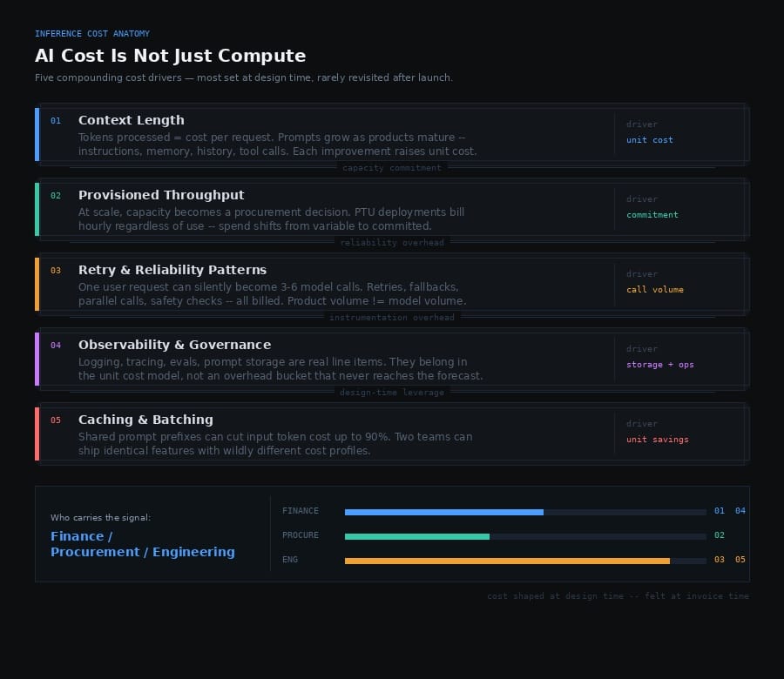Click the Context Length heading
Image resolution: width=784 pixels, height=679 pixels.
pyautogui.click(x=131, y=120)
